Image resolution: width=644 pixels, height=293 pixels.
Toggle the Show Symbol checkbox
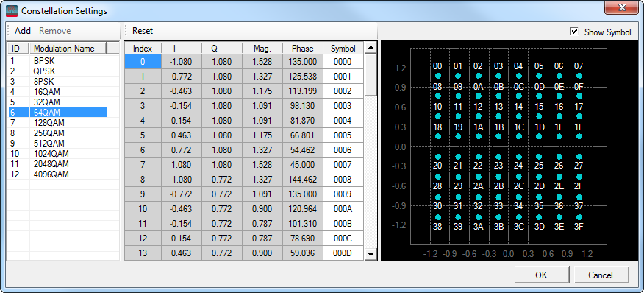(x=575, y=32)
